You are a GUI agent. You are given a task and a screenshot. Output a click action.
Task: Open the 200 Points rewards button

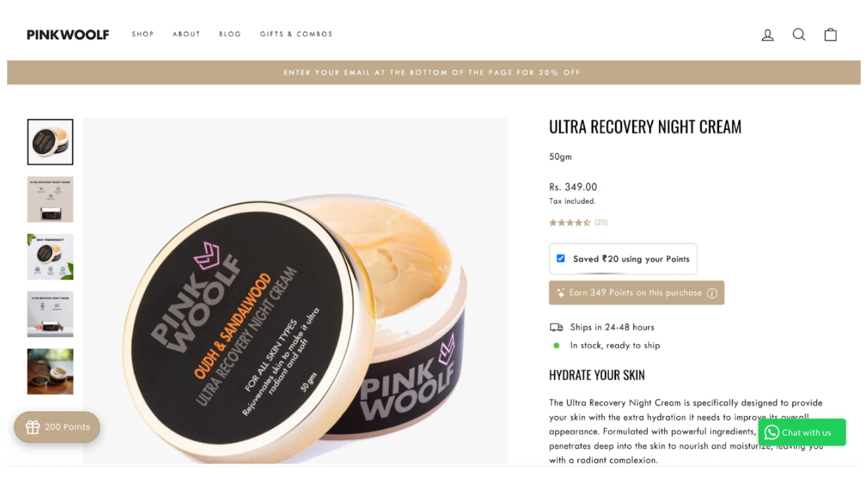click(x=57, y=427)
